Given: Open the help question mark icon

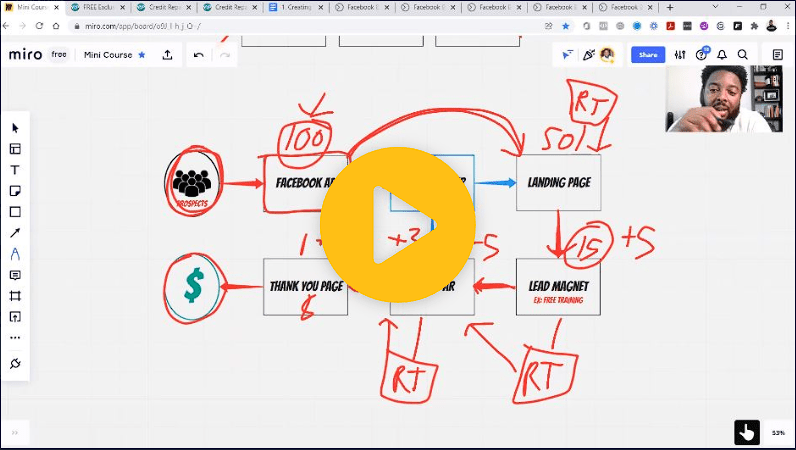Looking at the screenshot, I should [702, 54].
